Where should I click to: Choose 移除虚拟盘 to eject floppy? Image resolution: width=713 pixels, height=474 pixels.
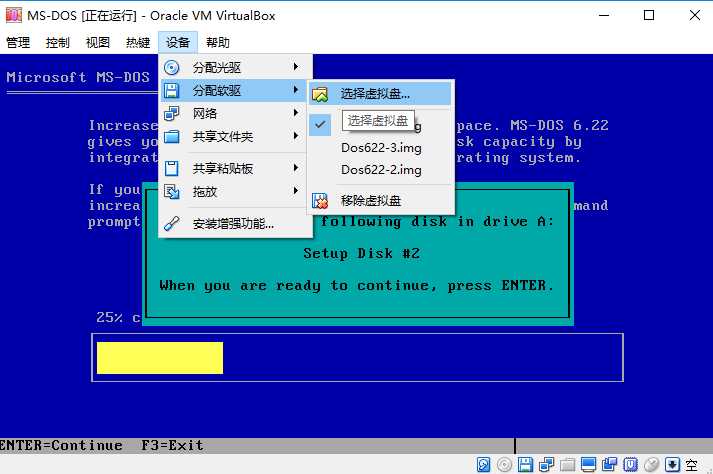381,201
